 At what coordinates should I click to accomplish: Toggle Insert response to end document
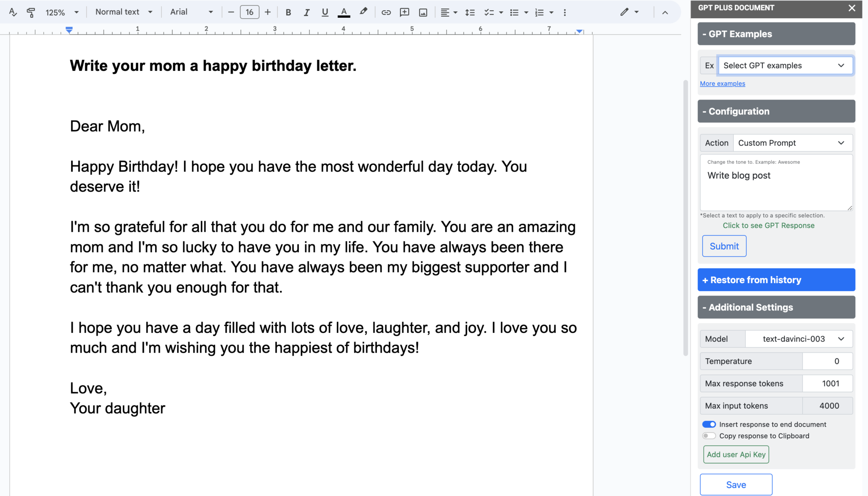tap(709, 424)
